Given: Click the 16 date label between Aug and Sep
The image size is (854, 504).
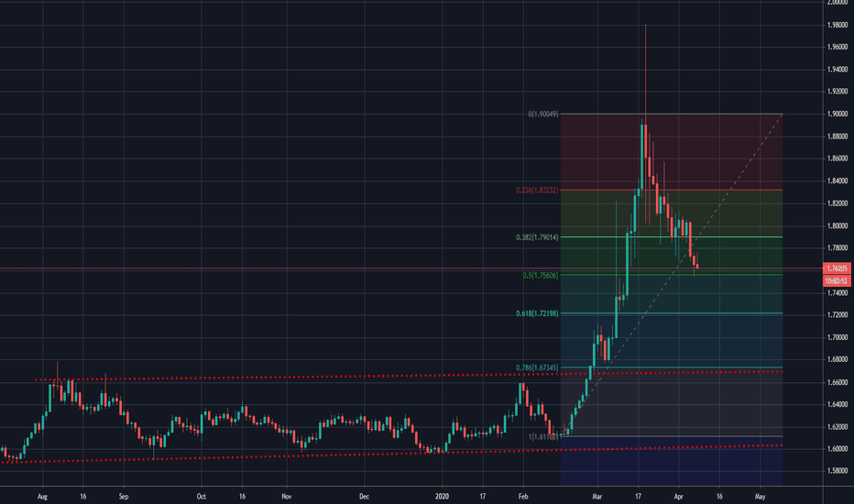Looking at the screenshot, I should [x=82, y=497].
